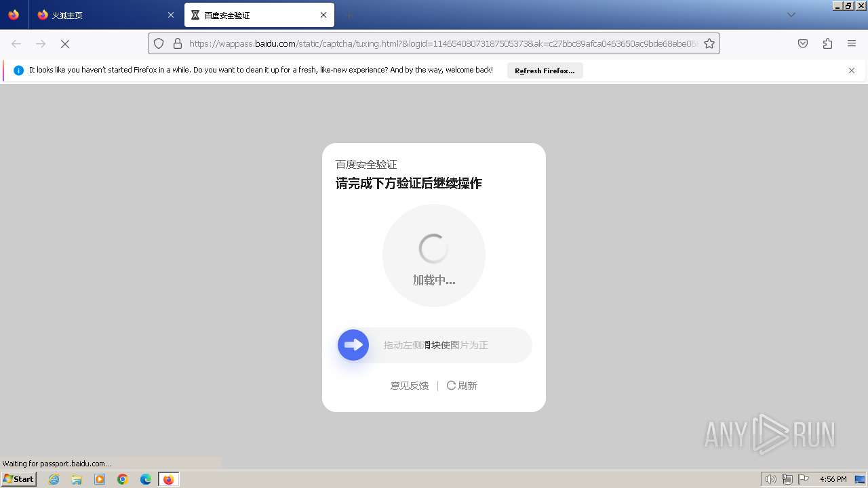The width and height of the screenshot is (868, 488).
Task: Open Windows Media Player from taskbar
Action: [x=100, y=479]
